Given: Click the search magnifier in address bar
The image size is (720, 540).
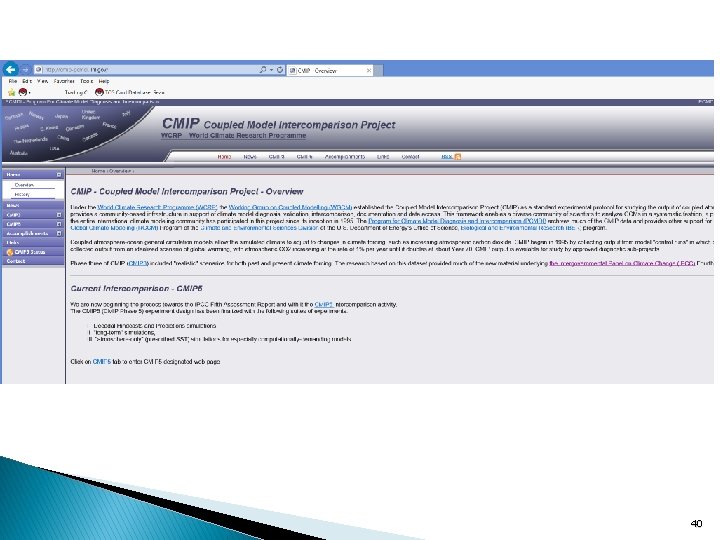Looking at the screenshot, I should pyautogui.click(x=263, y=70).
